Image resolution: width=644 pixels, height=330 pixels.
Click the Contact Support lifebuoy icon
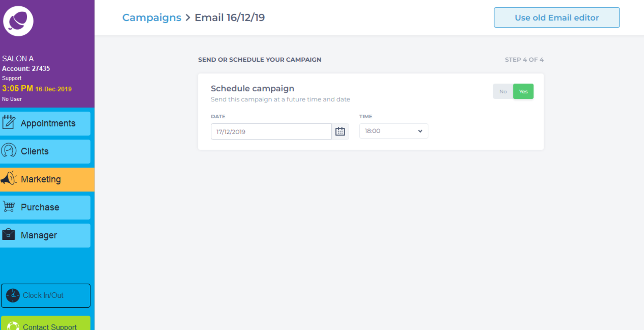click(x=13, y=326)
